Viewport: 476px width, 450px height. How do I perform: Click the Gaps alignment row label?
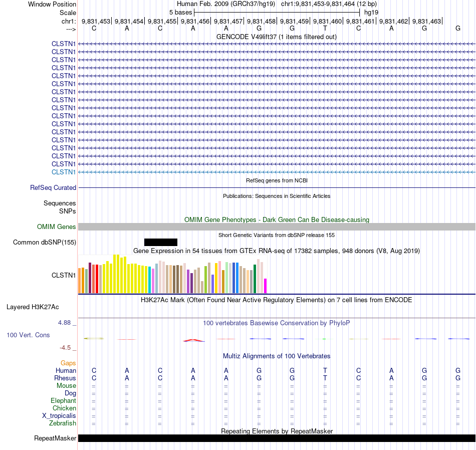click(x=68, y=363)
